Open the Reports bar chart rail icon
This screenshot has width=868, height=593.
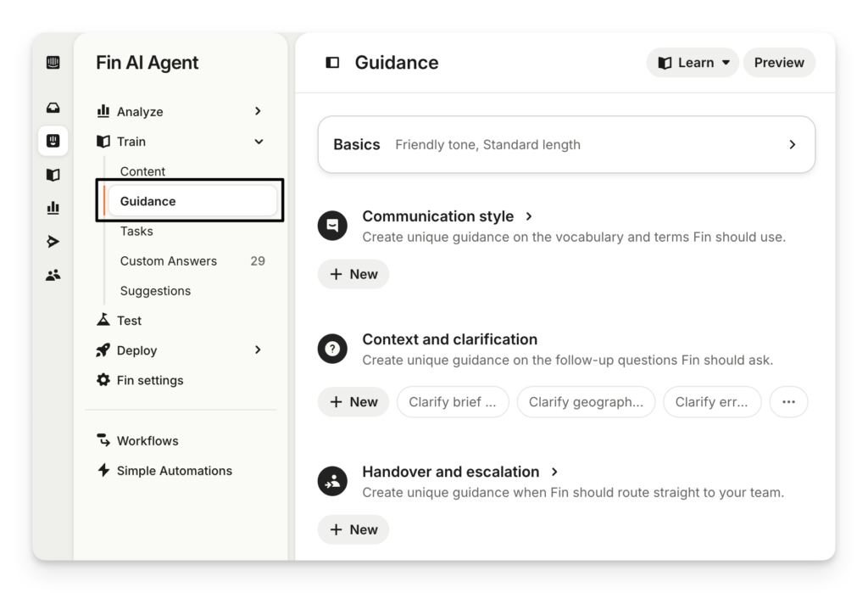coord(53,208)
